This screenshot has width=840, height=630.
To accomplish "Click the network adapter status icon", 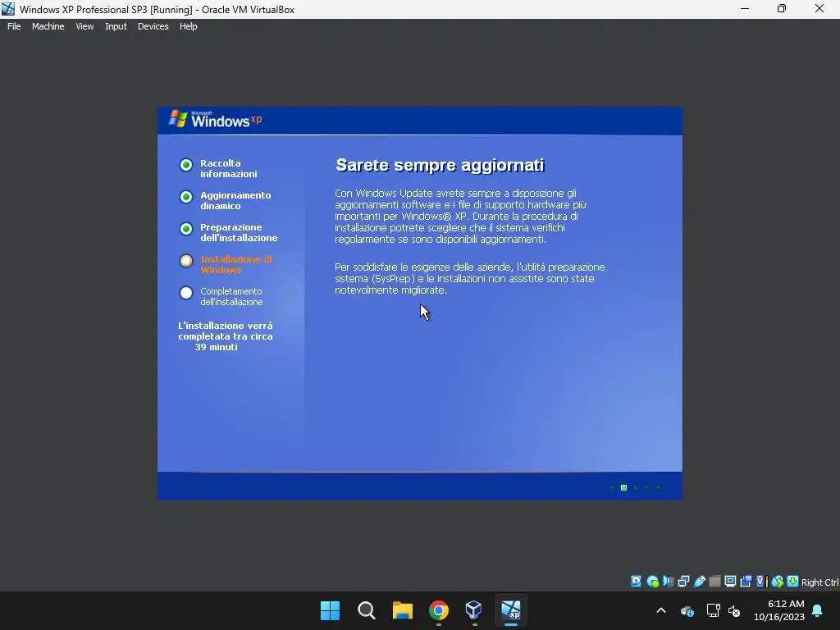I will pyautogui.click(x=683, y=582).
